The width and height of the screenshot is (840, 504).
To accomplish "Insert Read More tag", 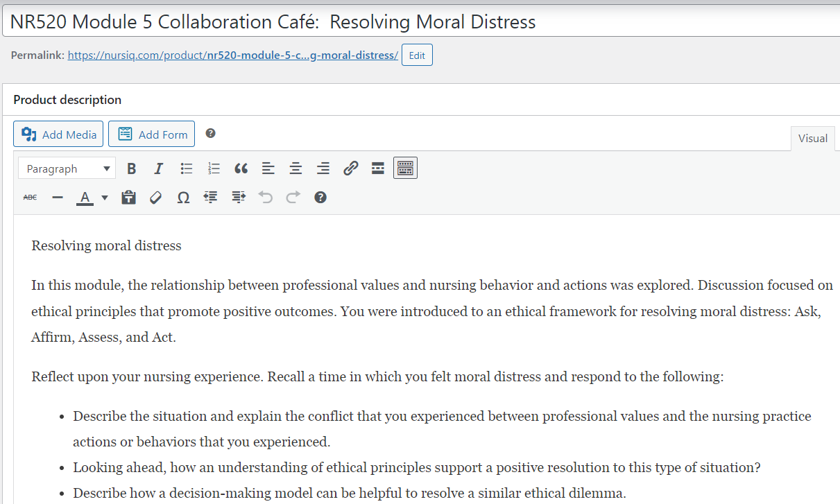I will (x=378, y=168).
